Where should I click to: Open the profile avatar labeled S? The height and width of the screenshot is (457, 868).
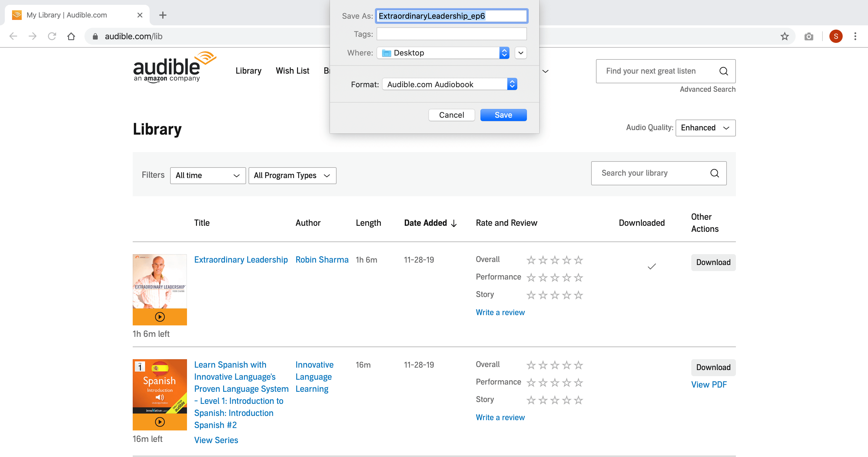[836, 36]
